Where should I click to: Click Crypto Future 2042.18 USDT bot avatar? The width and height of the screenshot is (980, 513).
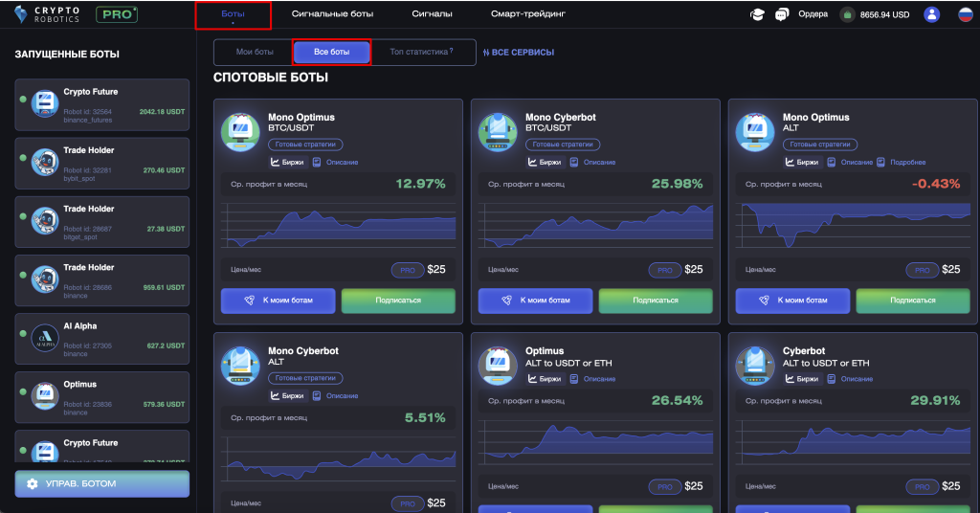click(45, 103)
